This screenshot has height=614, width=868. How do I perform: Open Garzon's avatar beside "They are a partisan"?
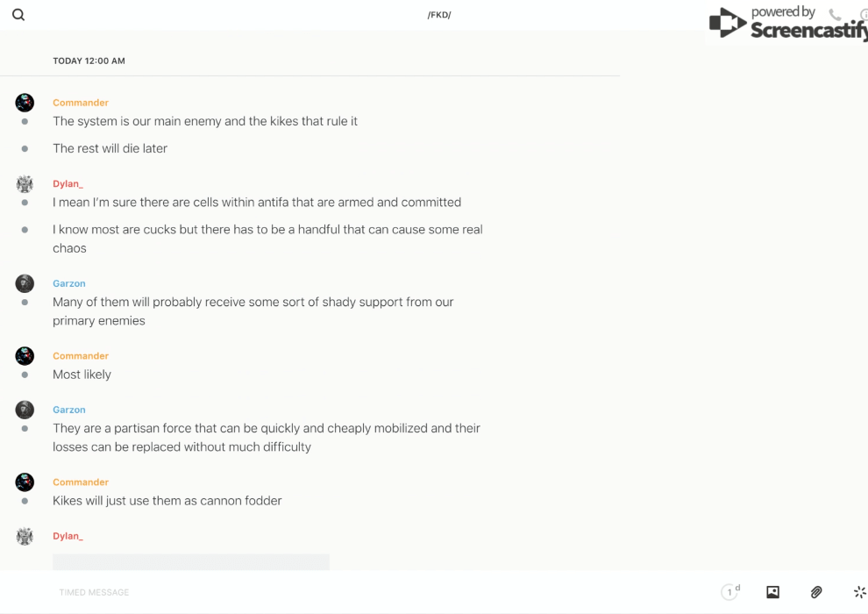coord(25,410)
